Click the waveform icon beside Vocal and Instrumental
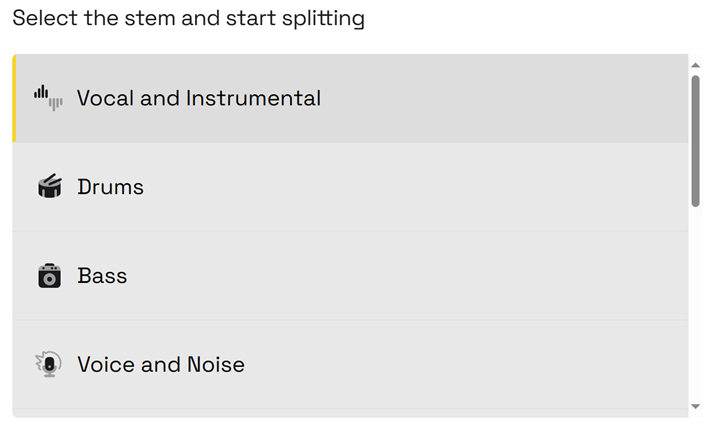 (48, 98)
